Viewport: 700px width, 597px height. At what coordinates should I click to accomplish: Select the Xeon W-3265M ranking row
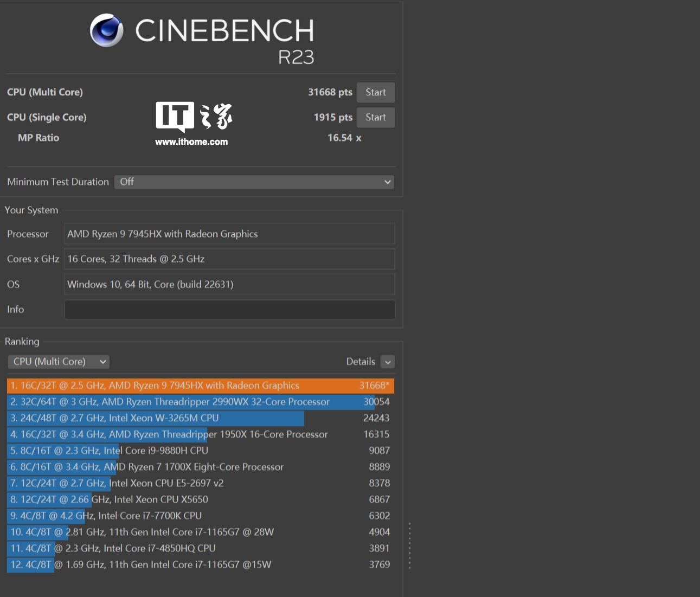point(200,418)
